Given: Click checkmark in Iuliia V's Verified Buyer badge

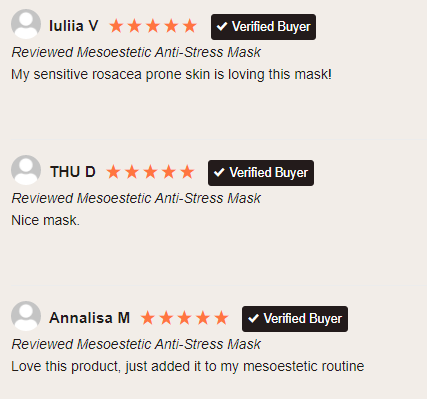Looking at the screenshot, I should (x=222, y=26).
